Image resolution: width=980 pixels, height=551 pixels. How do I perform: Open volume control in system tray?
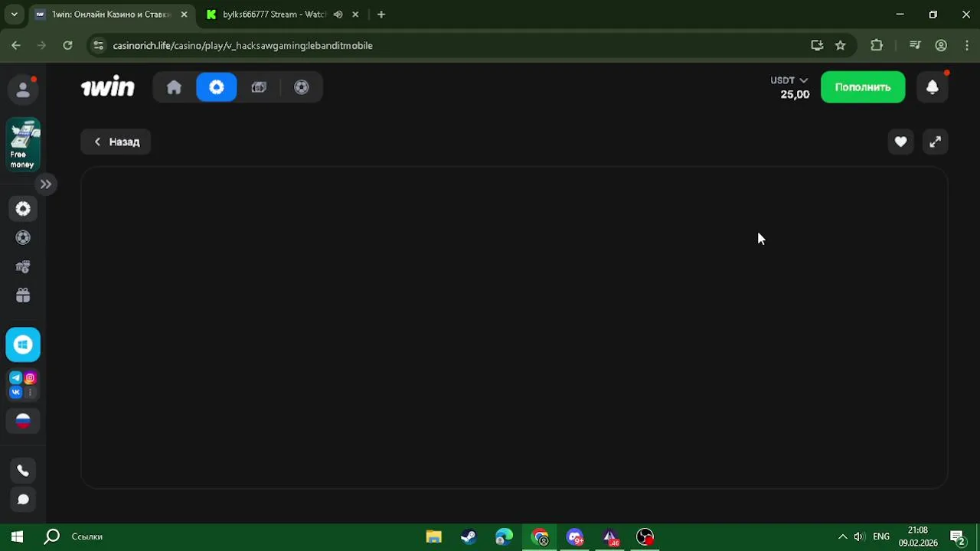[860, 536]
